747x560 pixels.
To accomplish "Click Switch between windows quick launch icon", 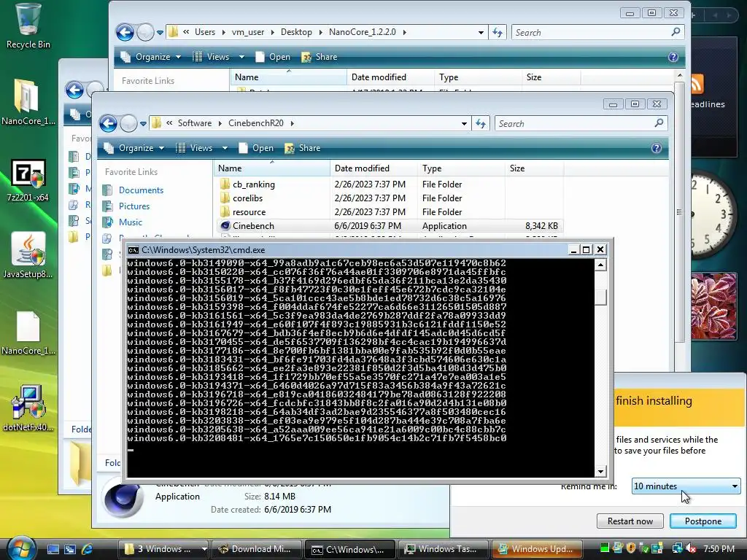I will (x=70, y=549).
